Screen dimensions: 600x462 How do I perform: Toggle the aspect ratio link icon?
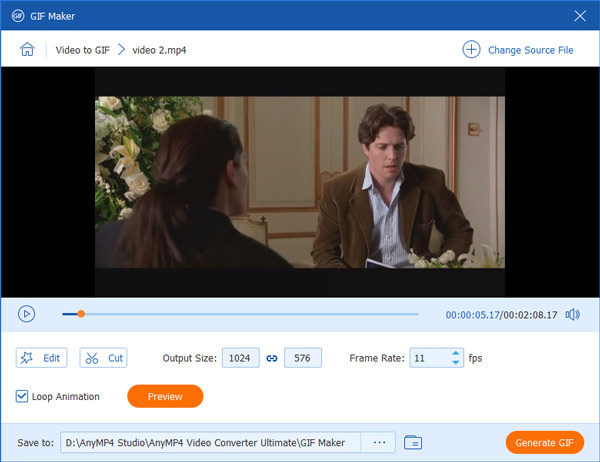point(272,358)
